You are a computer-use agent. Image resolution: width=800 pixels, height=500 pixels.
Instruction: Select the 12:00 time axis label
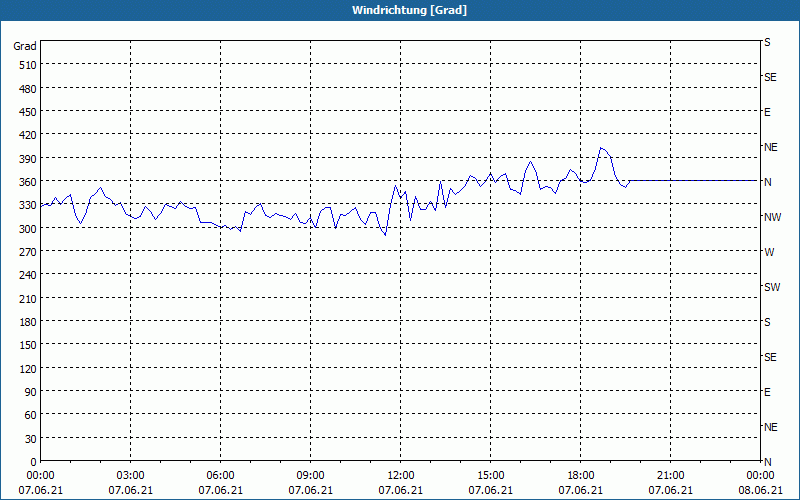[401, 476]
